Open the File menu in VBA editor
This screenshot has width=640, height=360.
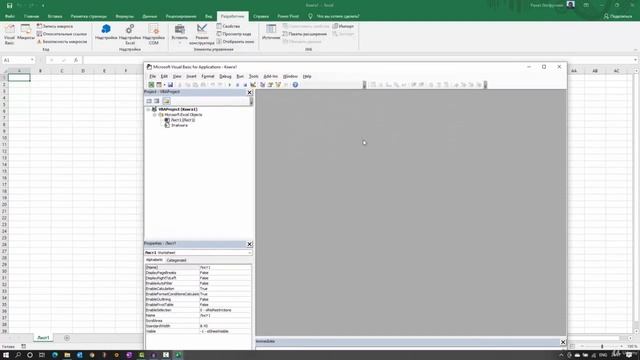pos(152,76)
